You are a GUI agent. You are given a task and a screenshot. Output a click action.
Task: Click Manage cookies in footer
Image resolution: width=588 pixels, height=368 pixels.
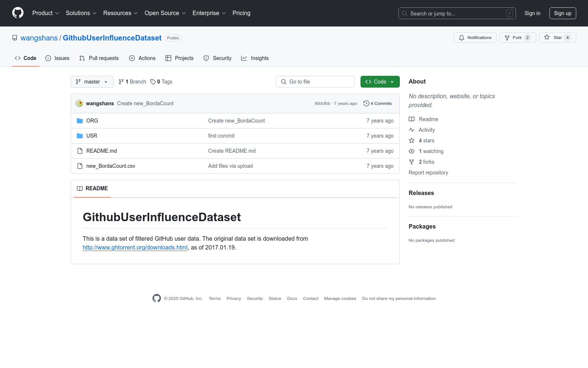[x=340, y=298]
